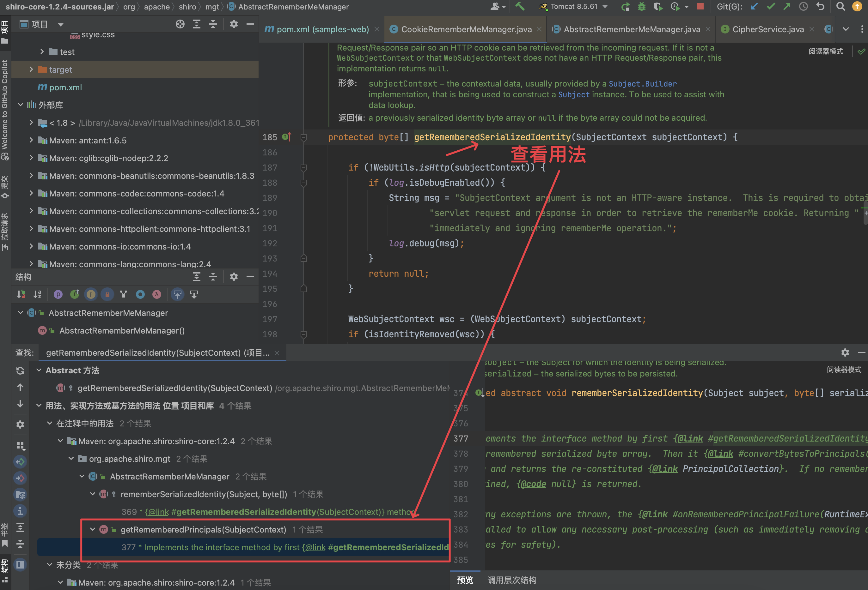Collapse Abstract 方法 group in Find results
Viewport: 868px width, 590px height.
[39, 370]
